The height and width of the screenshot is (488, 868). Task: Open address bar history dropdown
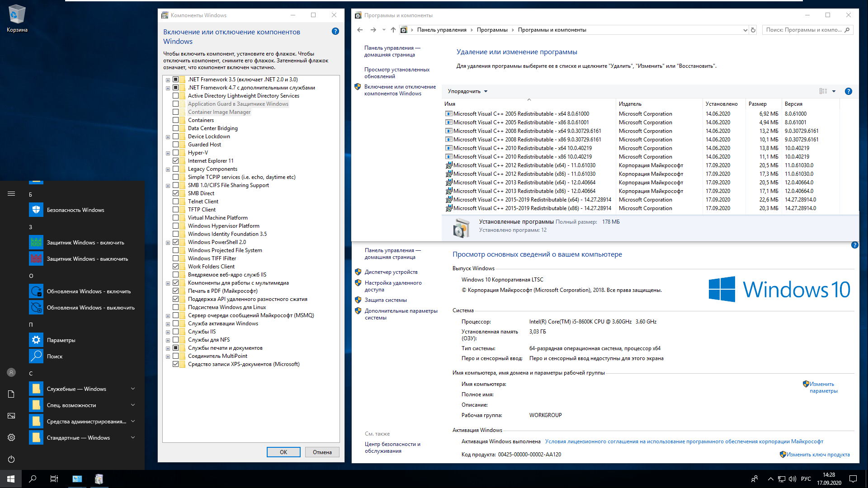tap(745, 30)
